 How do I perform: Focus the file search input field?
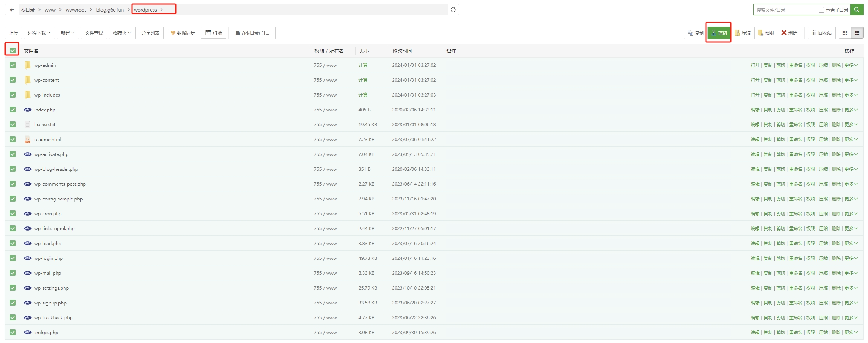pos(784,10)
